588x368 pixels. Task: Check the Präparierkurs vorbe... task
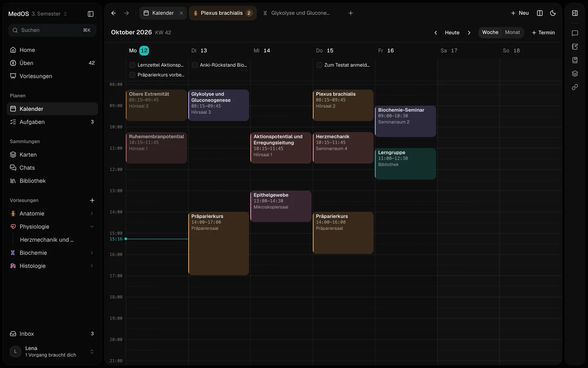coord(132,75)
